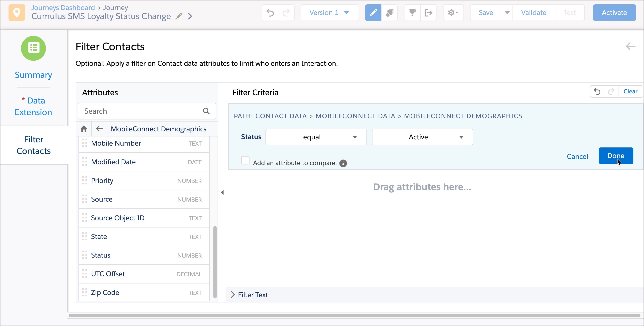This screenshot has width=644, height=326.
Task: Click the Done button
Action: [x=616, y=156]
